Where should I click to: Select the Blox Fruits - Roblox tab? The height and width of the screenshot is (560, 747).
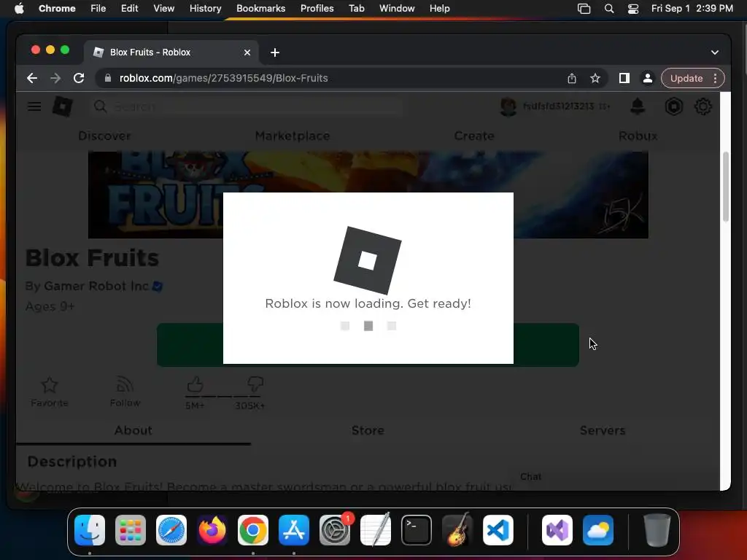point(171,52)
